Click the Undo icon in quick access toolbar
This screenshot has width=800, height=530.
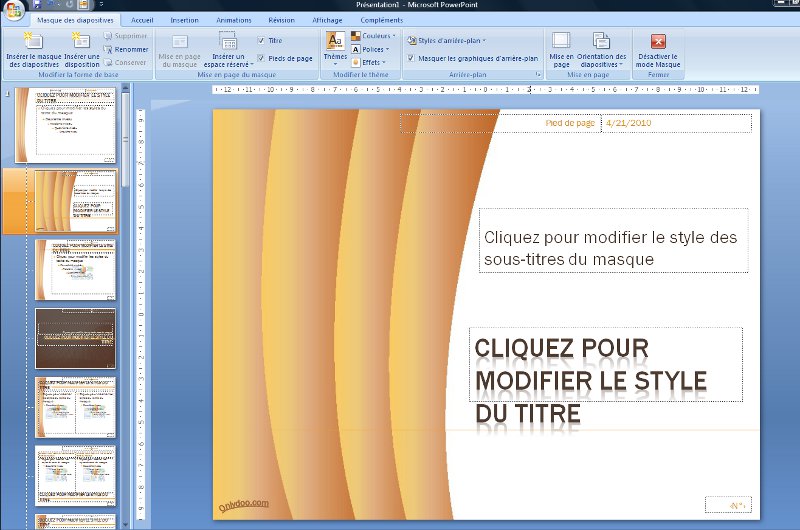(53, 5)
